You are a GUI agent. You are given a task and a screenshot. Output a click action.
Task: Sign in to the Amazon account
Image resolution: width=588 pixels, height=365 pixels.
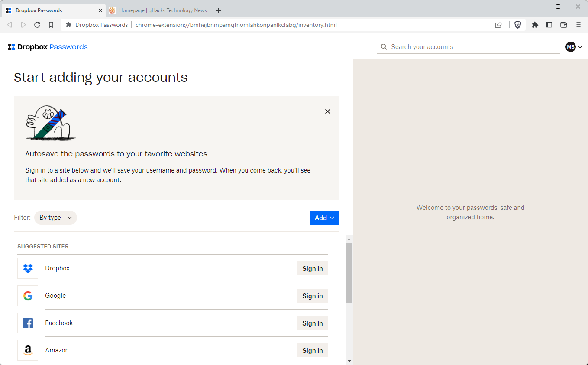point(312,350)
